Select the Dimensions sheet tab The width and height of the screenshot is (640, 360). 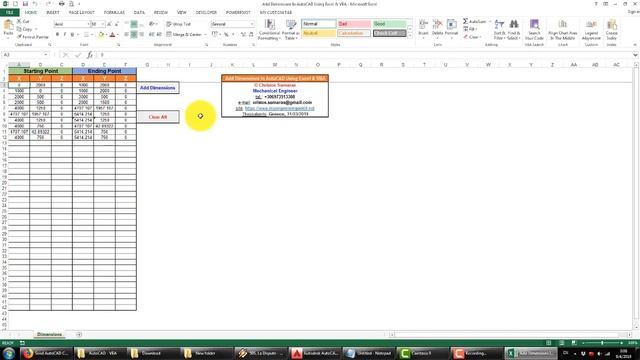pos(49,334)
